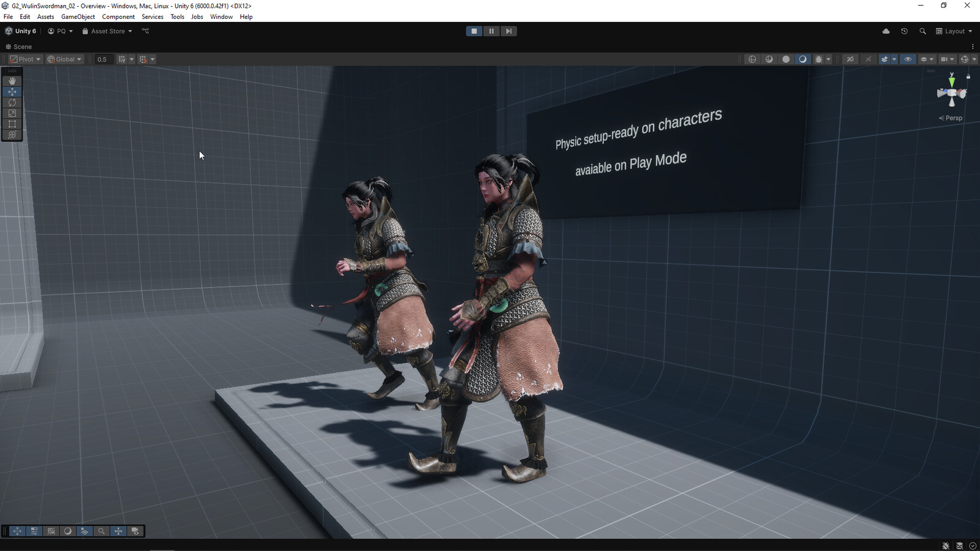The image size is (980, 551).
Task: Open the Window menu
Action: 221,17
